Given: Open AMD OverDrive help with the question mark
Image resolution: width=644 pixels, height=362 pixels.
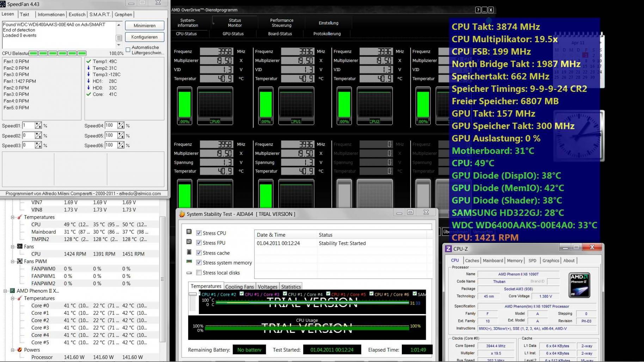Looking at the screenshot, I should tap(478, 10).
